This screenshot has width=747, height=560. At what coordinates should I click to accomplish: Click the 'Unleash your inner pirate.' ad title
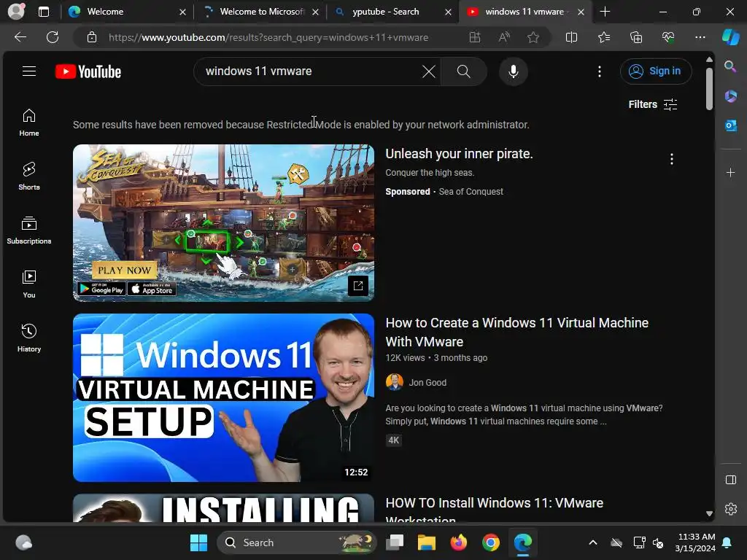(x=459, y=154)
